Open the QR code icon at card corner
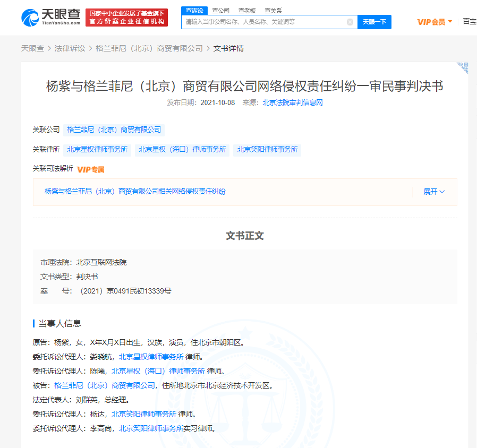The height and width of the screenshot is (448, 477). point(462,68)
